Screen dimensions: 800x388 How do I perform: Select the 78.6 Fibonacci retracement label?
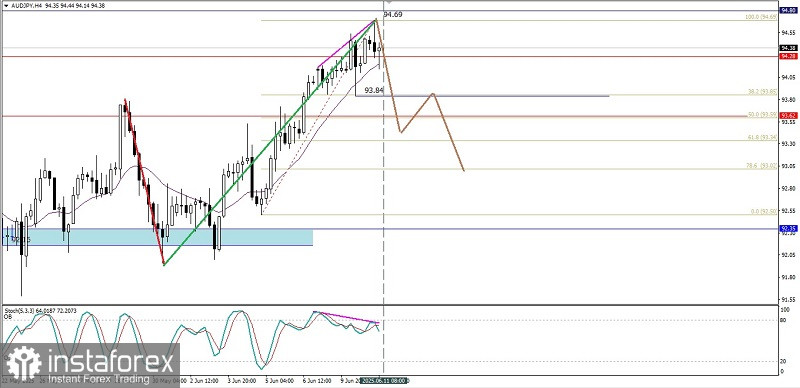tap(762, 165)
